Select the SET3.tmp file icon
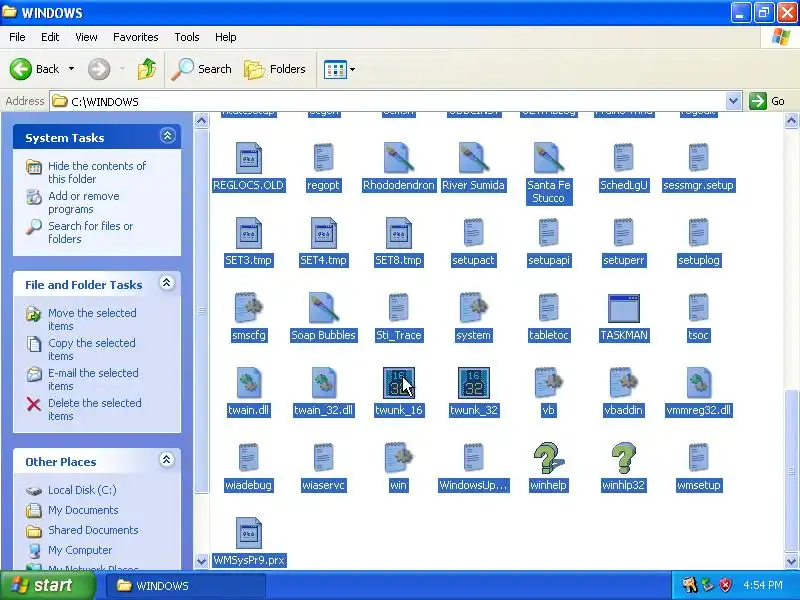The image size is (800, 600). [248, 233]
